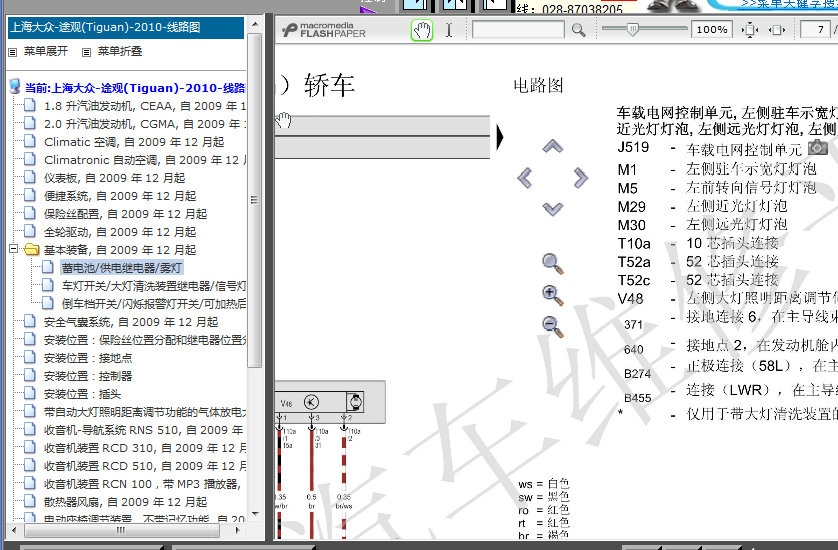
Task: Click the left arrow navigation icon
Action: tap(524, 177)
